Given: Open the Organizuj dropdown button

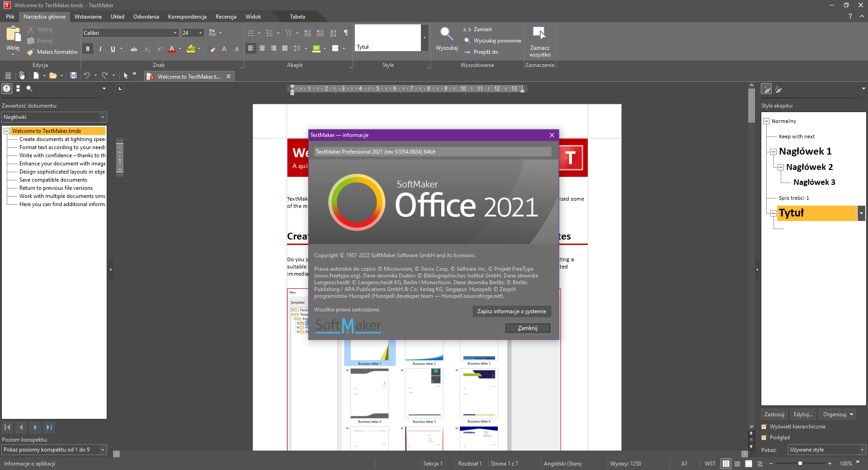Looking at the screenshot, I should 837,414.
